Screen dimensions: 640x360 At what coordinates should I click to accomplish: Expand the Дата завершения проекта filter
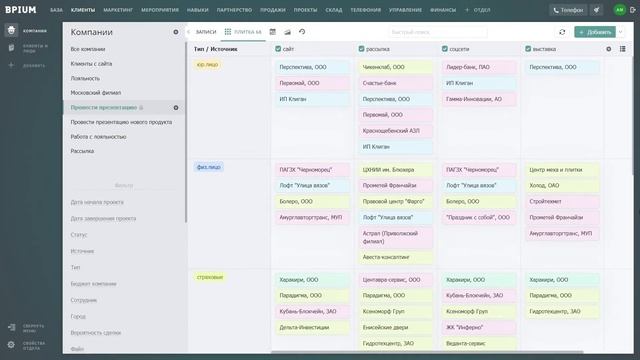[x=103, y=218]
